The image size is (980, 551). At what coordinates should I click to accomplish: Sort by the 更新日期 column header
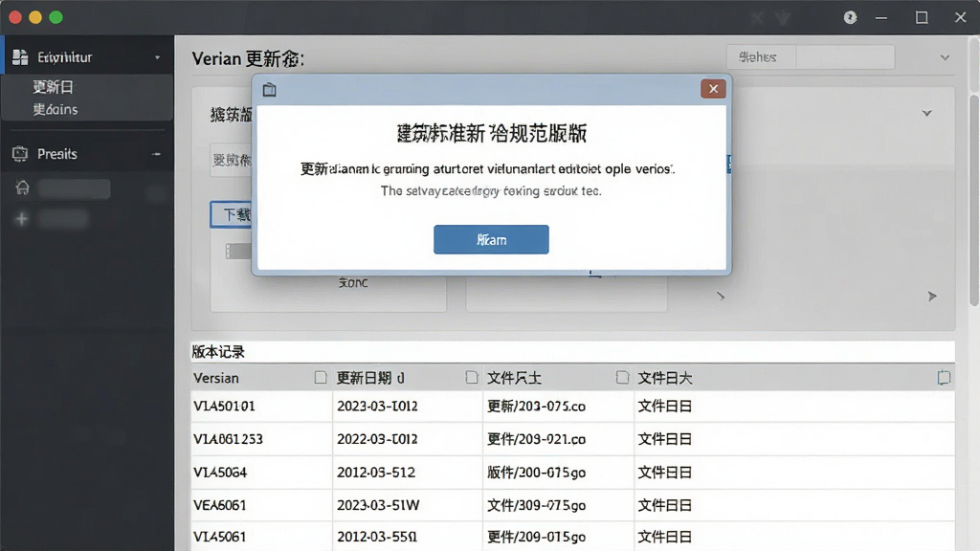[370, 378]
